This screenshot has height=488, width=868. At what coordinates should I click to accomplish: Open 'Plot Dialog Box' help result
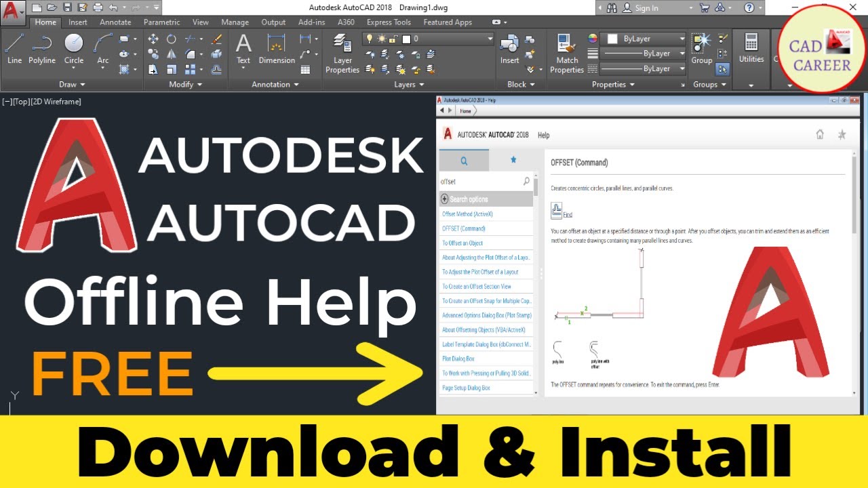[458, 359]
